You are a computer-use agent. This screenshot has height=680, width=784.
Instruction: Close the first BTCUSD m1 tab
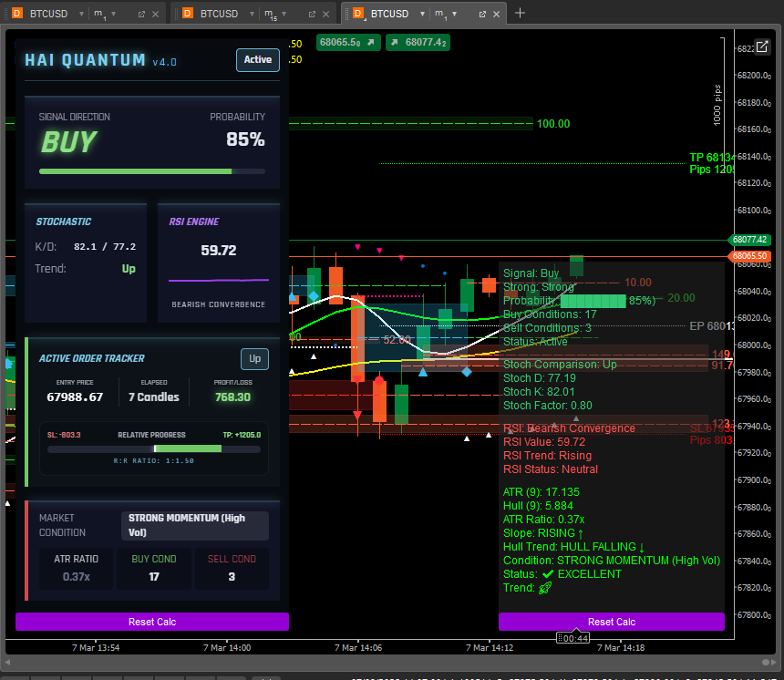point(156,14)
